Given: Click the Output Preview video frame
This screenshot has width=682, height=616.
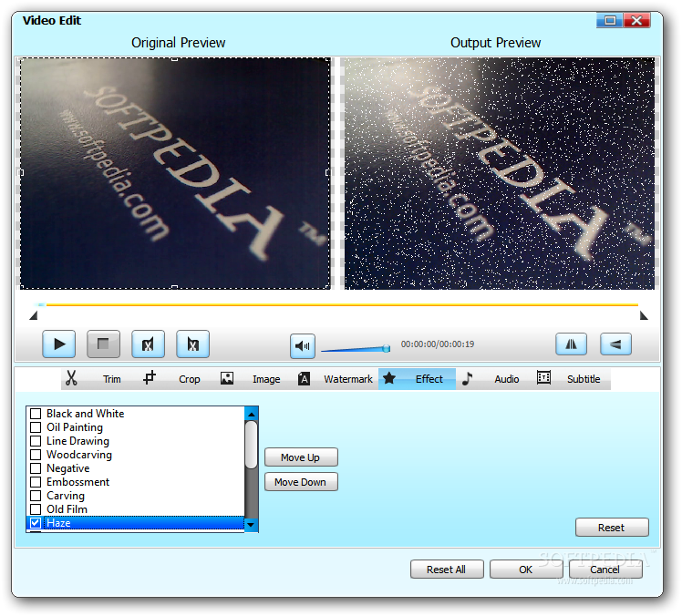Looking at the screenshot, I should click(500, 173).
